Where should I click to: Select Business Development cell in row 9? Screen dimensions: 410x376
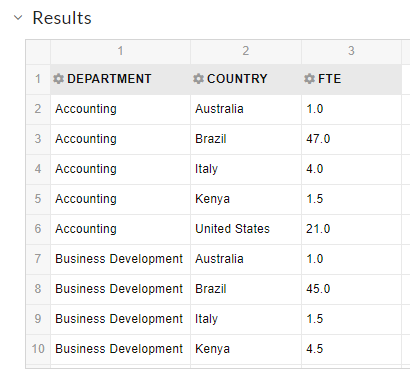click(120, 319)
